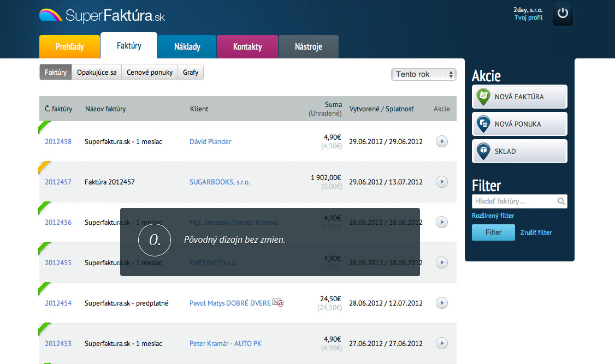Screen dimensions: 615x364
Task: Open invoice number 2012457
Action: [x=58, y=182]
